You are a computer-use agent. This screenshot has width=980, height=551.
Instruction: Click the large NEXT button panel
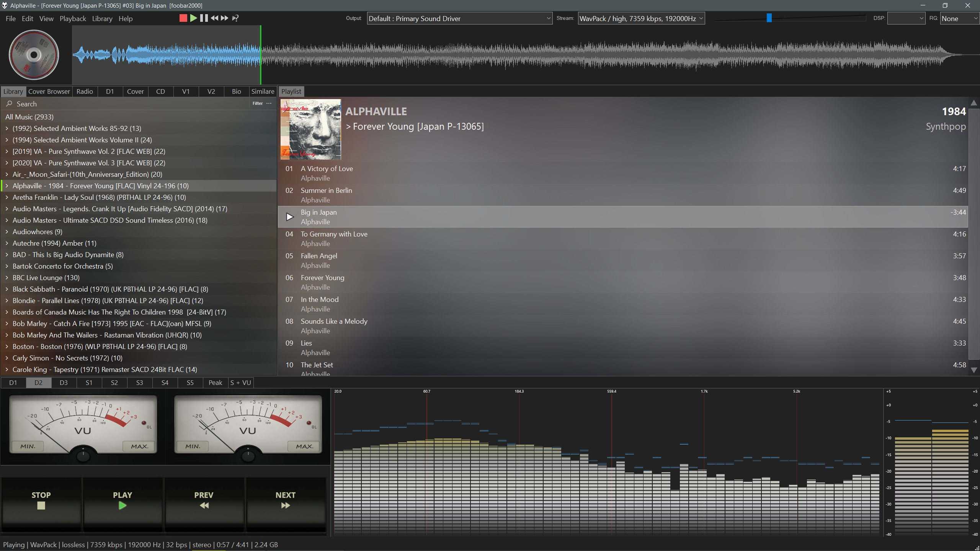pyautogui.click(x=285, y=500)
